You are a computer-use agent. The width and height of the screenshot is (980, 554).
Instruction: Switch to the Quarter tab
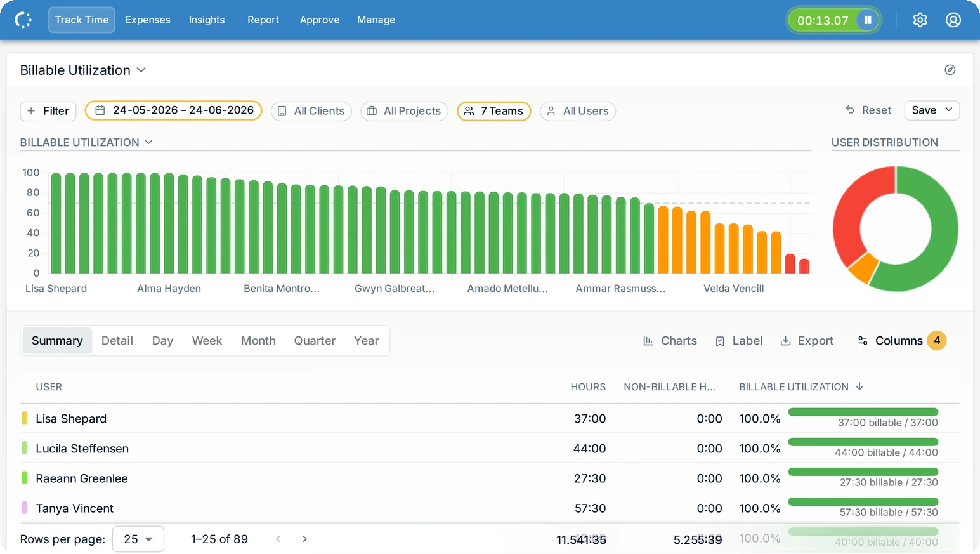point(315,341)
